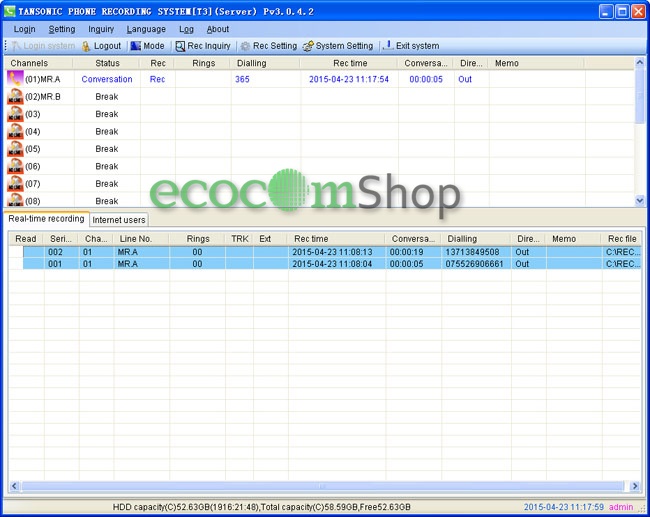Select channel (04) phone icon
650x517 pixels.
point(15,131)
